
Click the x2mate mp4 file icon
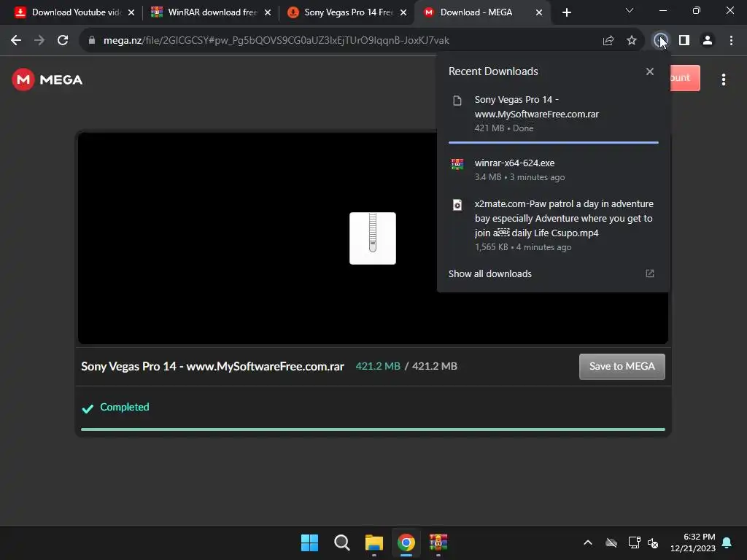click(x=457, y=205)
